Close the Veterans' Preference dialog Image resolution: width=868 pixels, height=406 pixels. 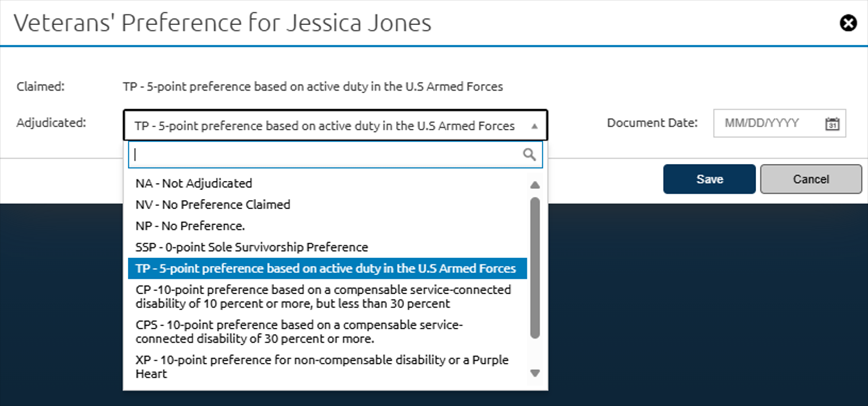point(848,23)
